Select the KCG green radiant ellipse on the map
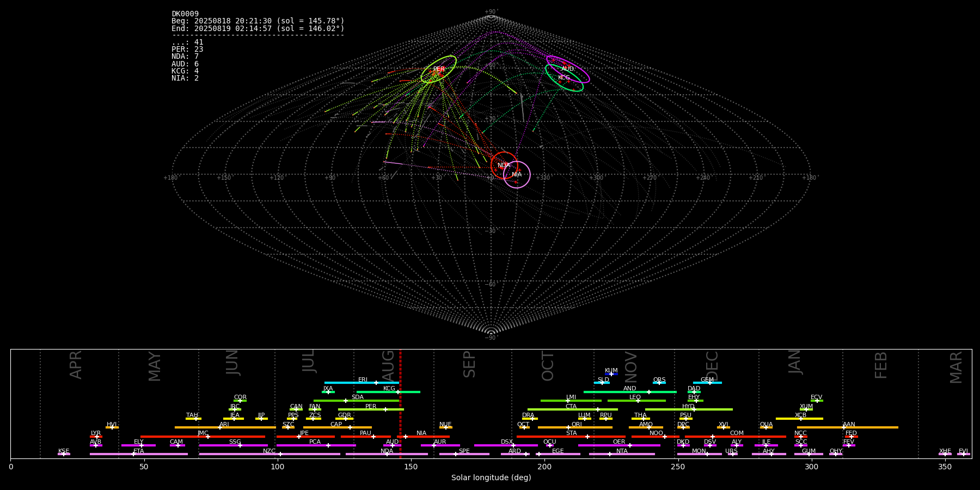Image resolution: width=980 pixels, height=490 pixels. 564,78
